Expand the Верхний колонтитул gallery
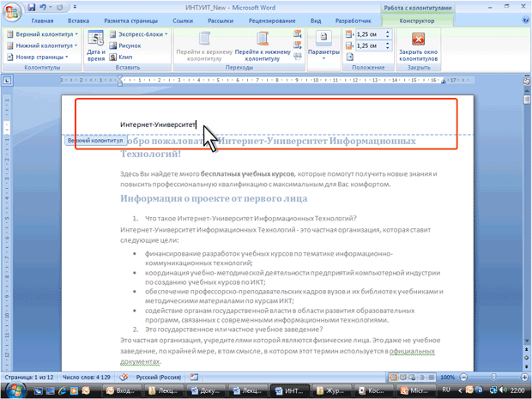Image resolution: width=532 pixels, height=399 pixels. point(42,34)
